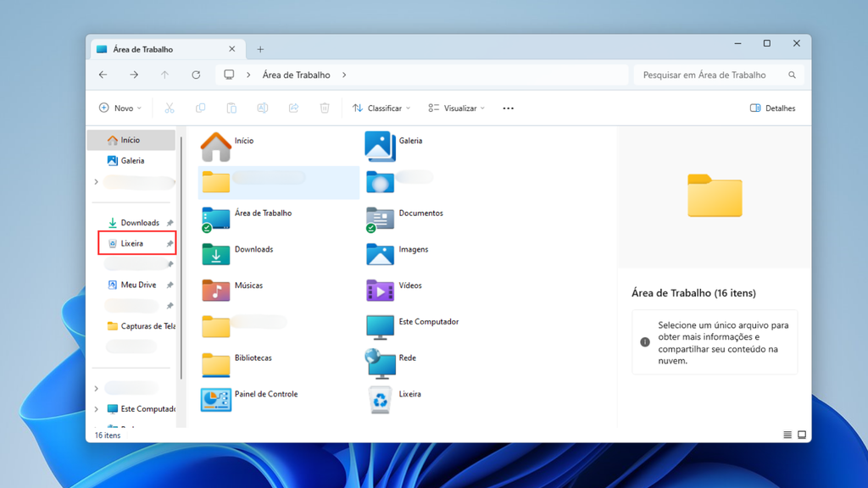Screen dimensions: 868x488
Task: Click the Rename icon in toolbar
Action: coord(263,108)
